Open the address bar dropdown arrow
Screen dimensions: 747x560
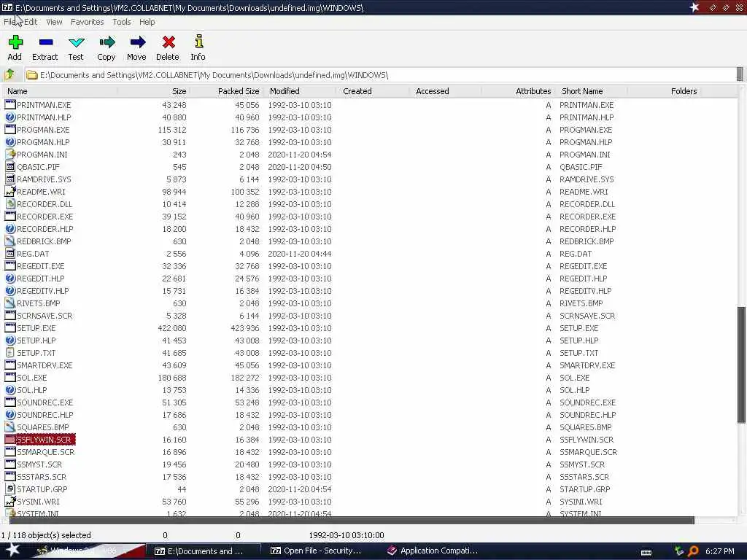click(x=740, y=74)
